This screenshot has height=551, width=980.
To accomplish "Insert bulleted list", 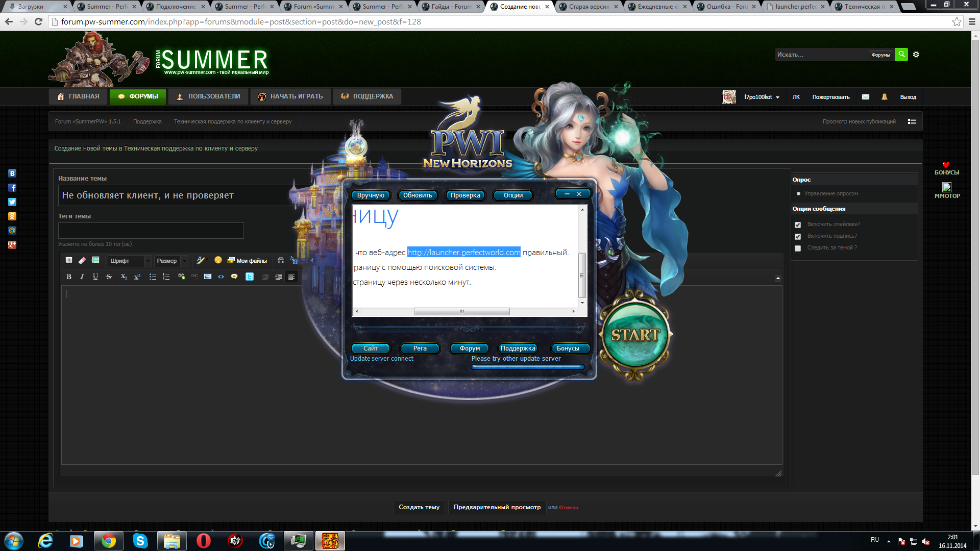I will 153,277.
